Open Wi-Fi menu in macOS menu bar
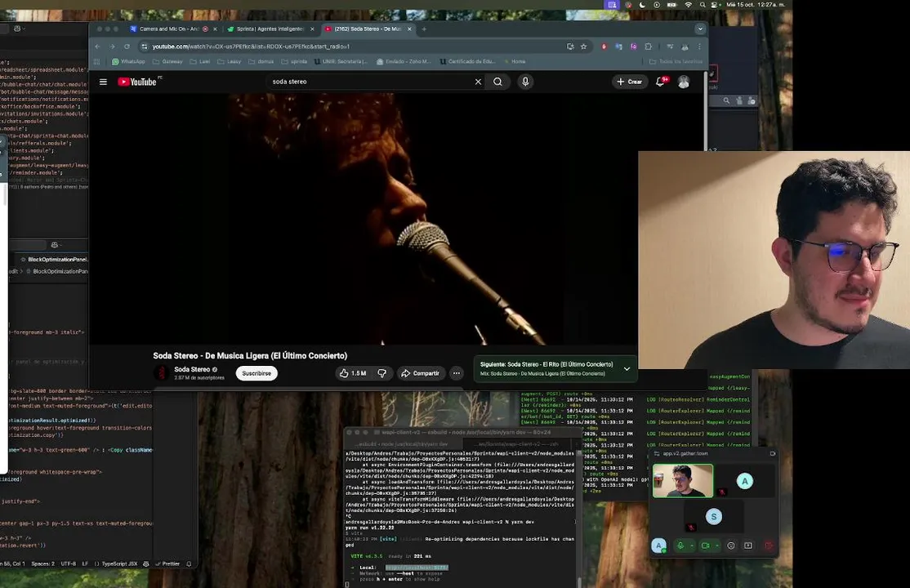This screenshot has width=910, height=588. point(689,5)
